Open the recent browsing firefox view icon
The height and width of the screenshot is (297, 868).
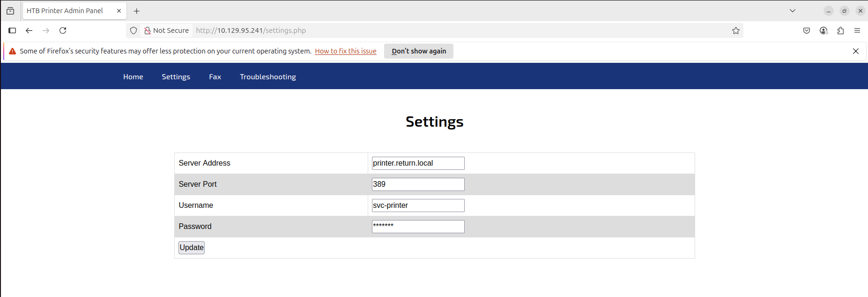coord(10,11)
